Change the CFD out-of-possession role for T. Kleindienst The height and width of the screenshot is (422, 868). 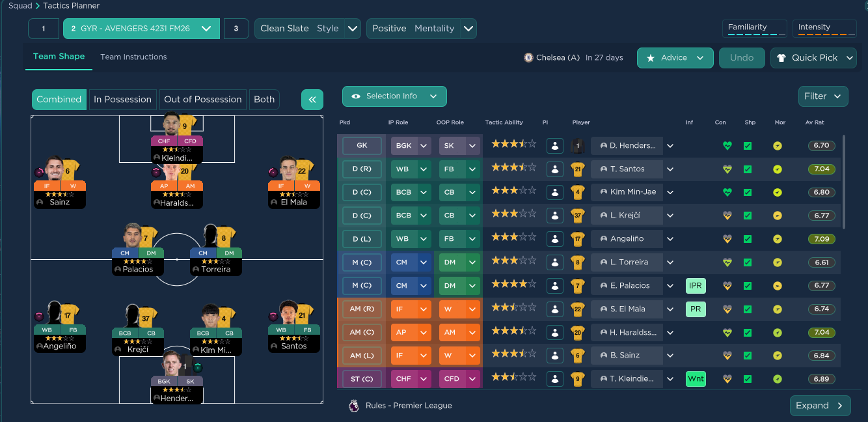click(459, 379)
